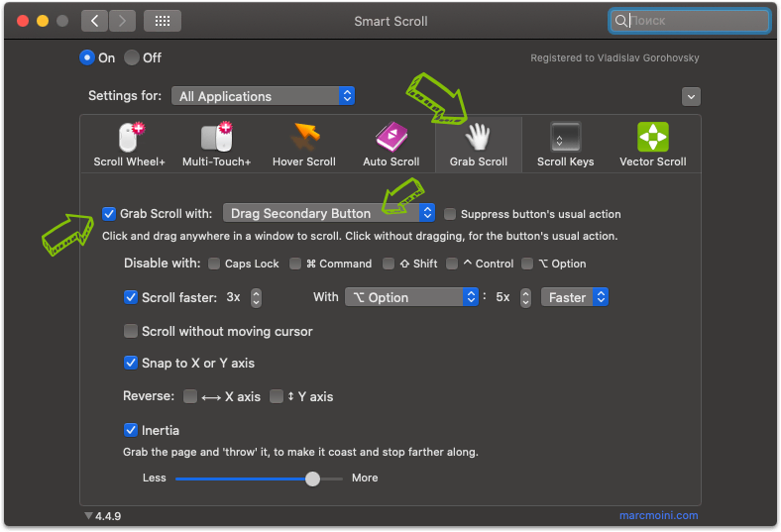Open the marcmoini.com link
781x532 pixels.
658,515
